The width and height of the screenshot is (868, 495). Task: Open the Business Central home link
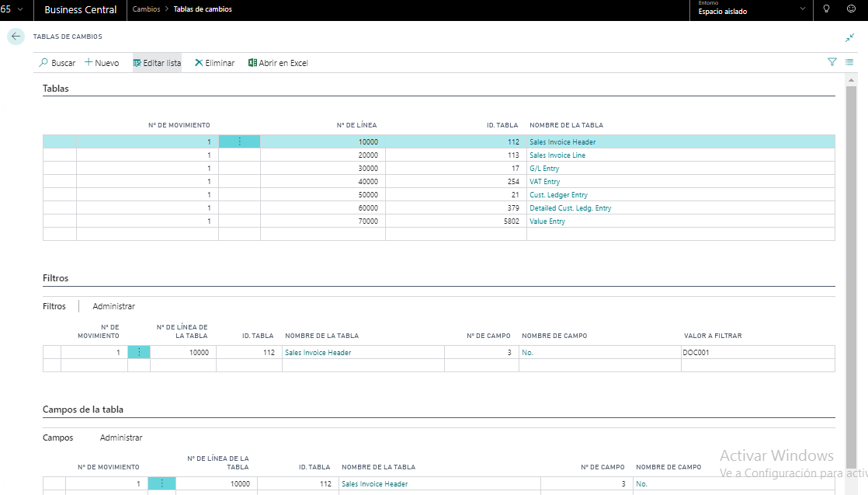pyautogui.click(x=81, y=10)
